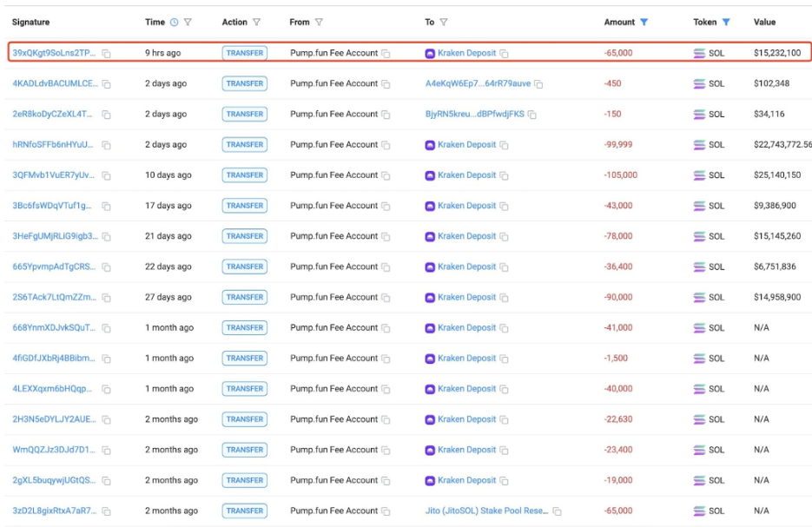Select SOL token label in -78,000 row
Screen dimensions: 812x527
click(716, 236)
